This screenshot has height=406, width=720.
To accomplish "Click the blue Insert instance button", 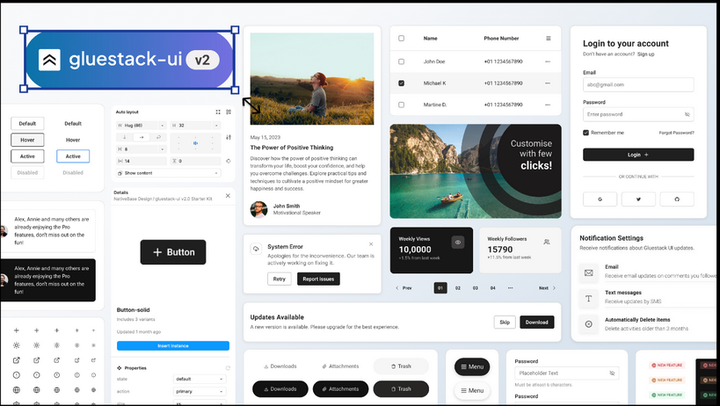I will click(x=173, y=346).
